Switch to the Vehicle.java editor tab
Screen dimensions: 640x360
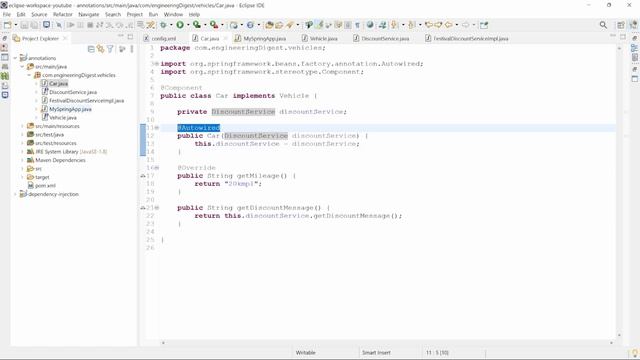click(323, 38)
